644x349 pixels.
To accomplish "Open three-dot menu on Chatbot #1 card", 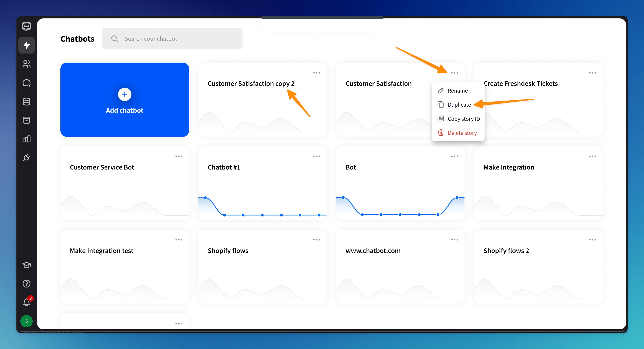I will tap(317, 156).
